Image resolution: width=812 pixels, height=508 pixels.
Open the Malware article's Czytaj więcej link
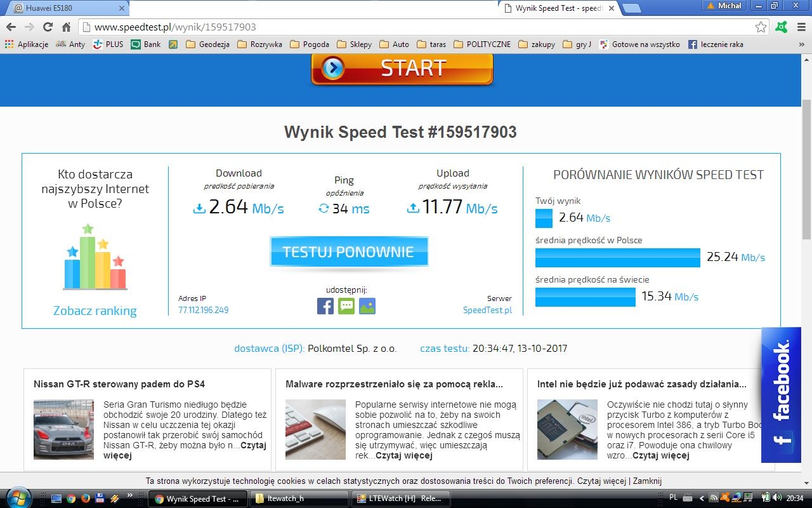coord(404,455)
